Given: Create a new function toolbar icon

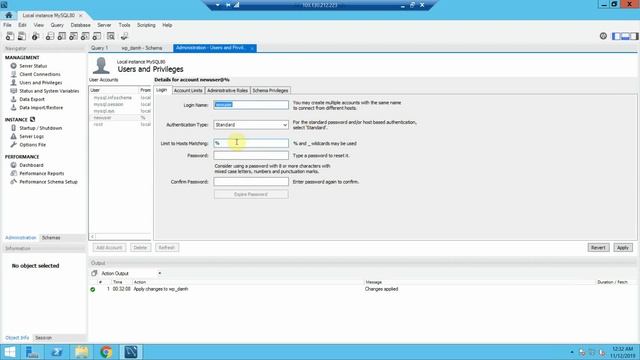Looking at the screenshot, I should pos(97,36).
